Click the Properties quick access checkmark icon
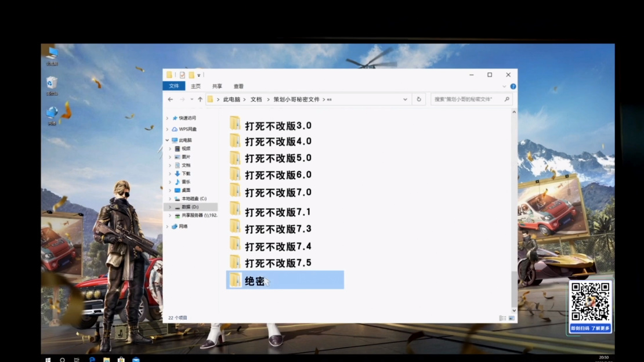The image size is (644, 362). pos(182,75)
